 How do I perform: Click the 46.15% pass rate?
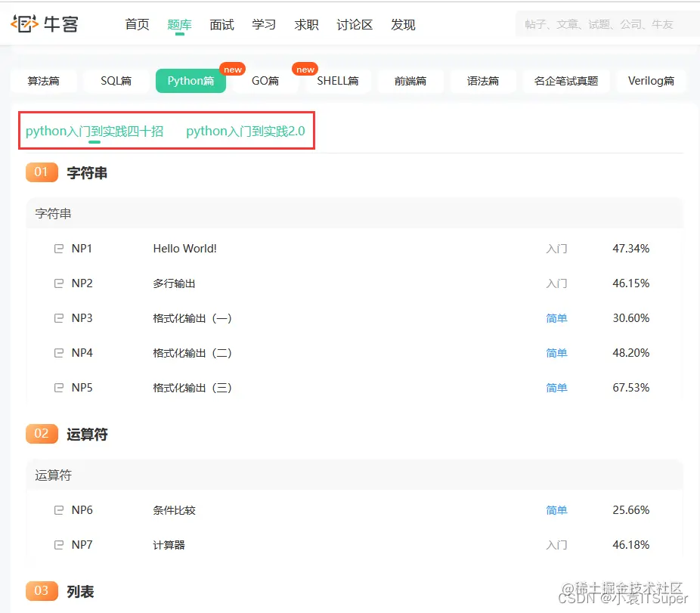630,283
